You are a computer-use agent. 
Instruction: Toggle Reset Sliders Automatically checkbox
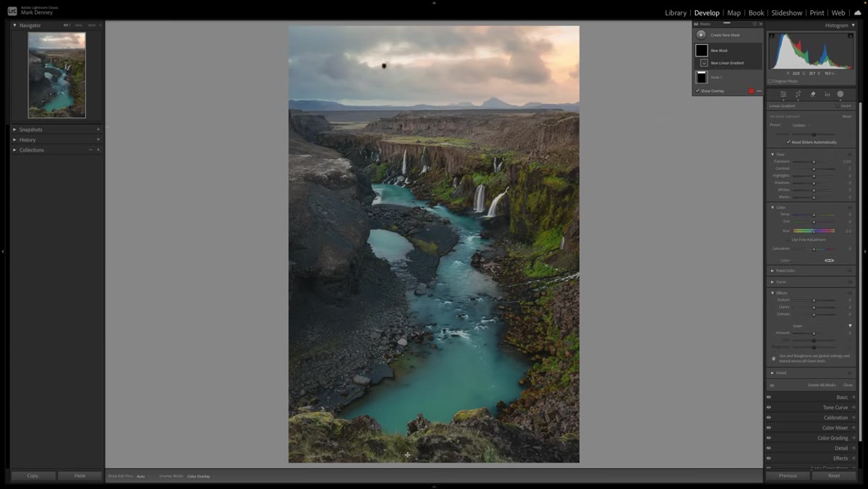[788, 142]
